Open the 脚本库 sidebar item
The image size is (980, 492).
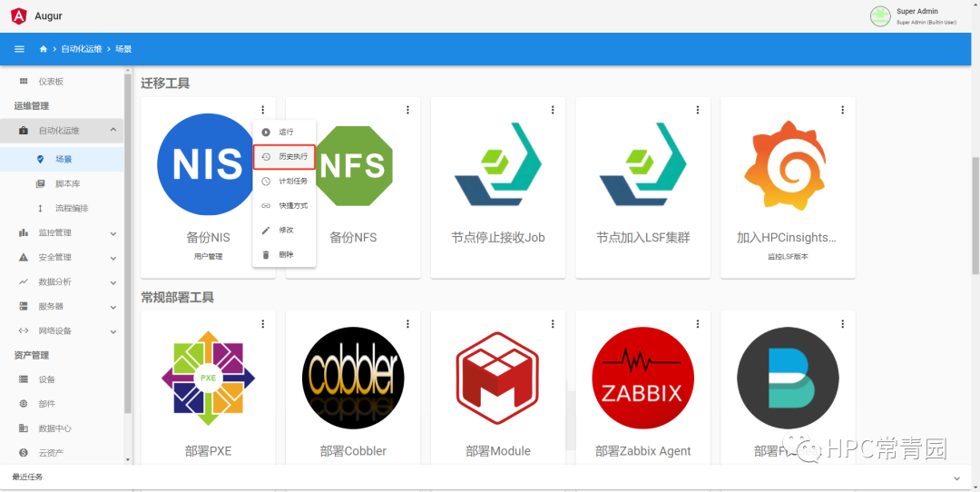point(63,183)
